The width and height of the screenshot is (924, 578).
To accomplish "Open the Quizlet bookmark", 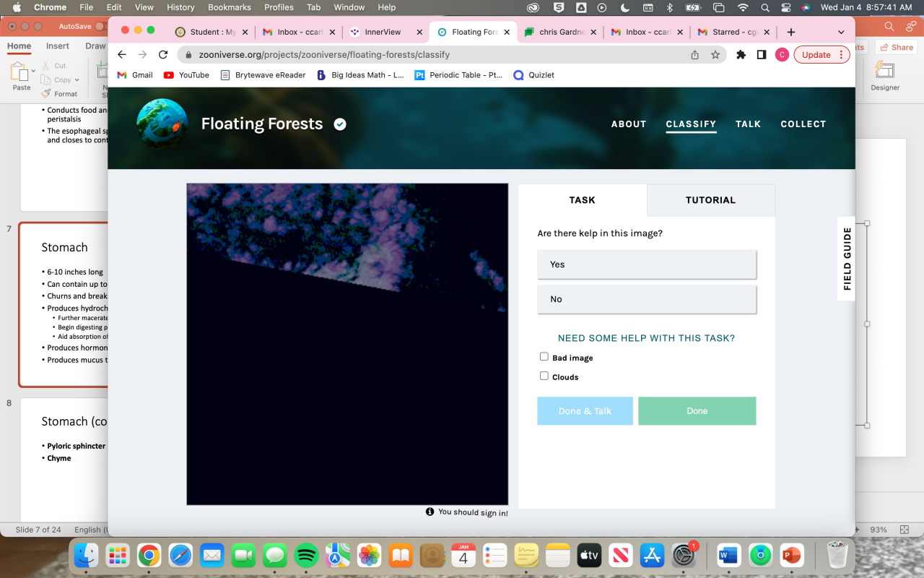I will click(533, 75).
